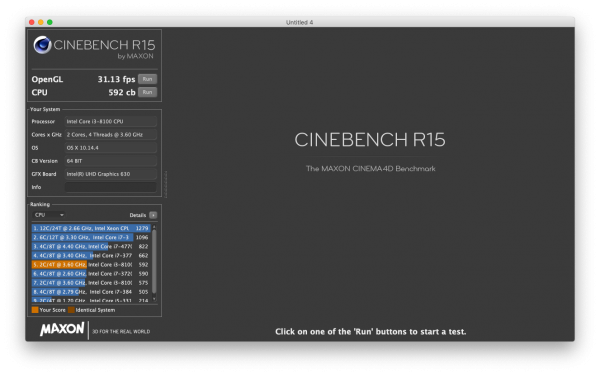This screenshot has width=600, height=375.
Task: Click the OS X 10.14.4 field
Action: click(x=111, y=148)
